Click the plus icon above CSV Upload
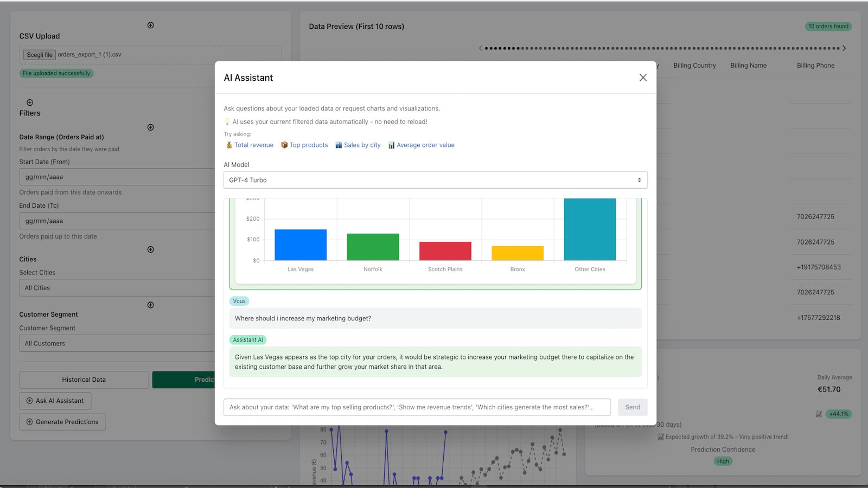Viewport: 868px width, 488px height. tap(150, 24)
